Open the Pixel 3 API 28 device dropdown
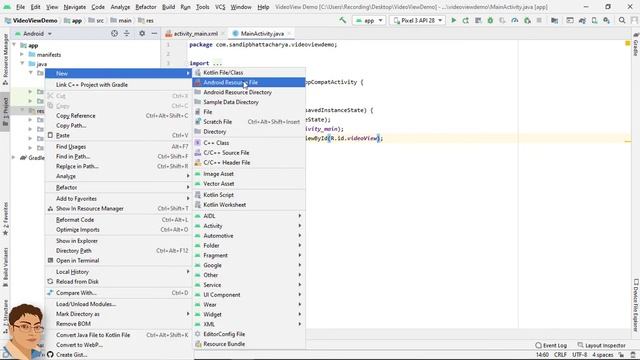The height and width of the screenshot is (360, 640). pos(417,20)
